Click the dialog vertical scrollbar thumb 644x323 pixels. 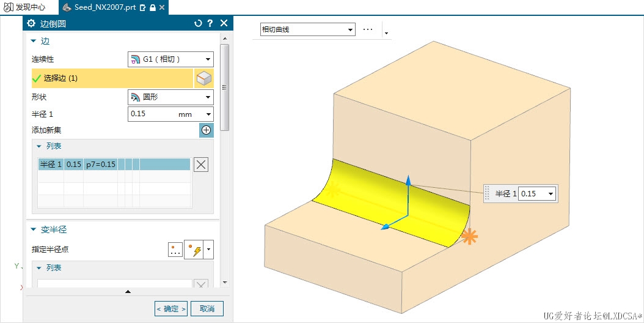point(225,87)
